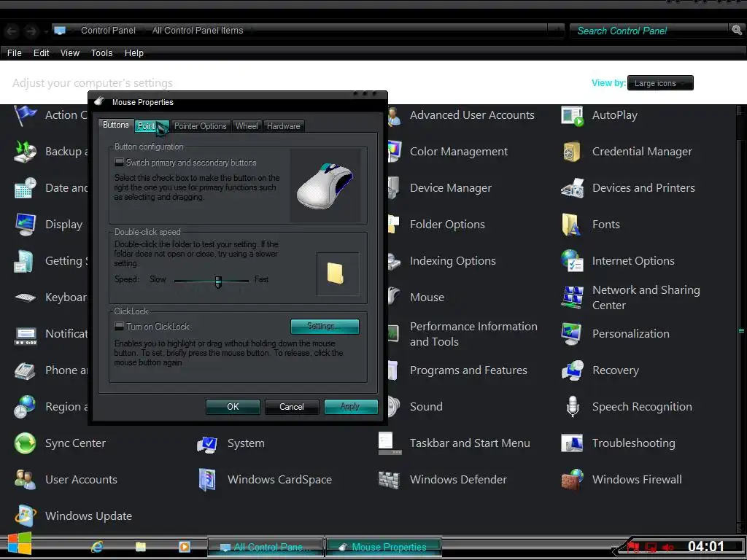Open the Help menu
Viewport: 747px width, 560px height.
pyautogui.click(x=134, y=52)
